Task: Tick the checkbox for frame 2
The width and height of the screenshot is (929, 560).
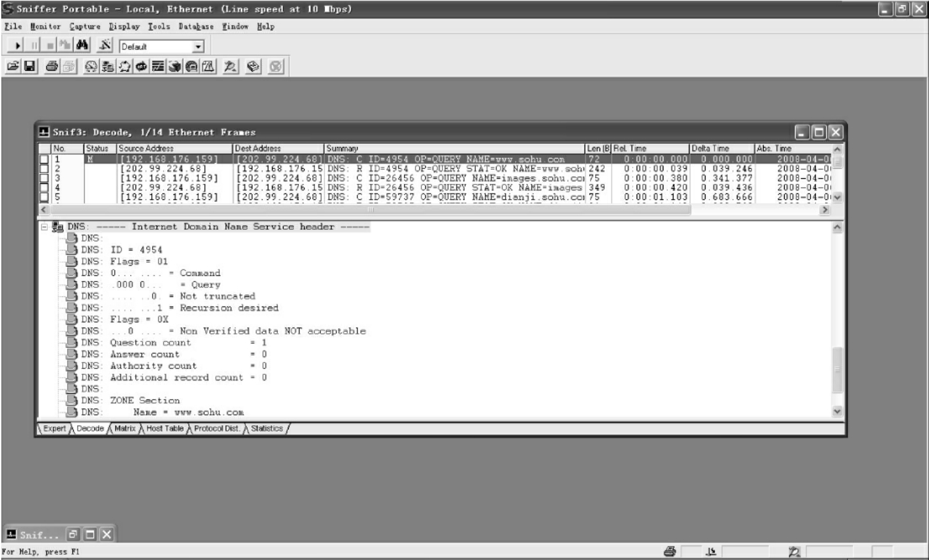Action: (44, 169)
